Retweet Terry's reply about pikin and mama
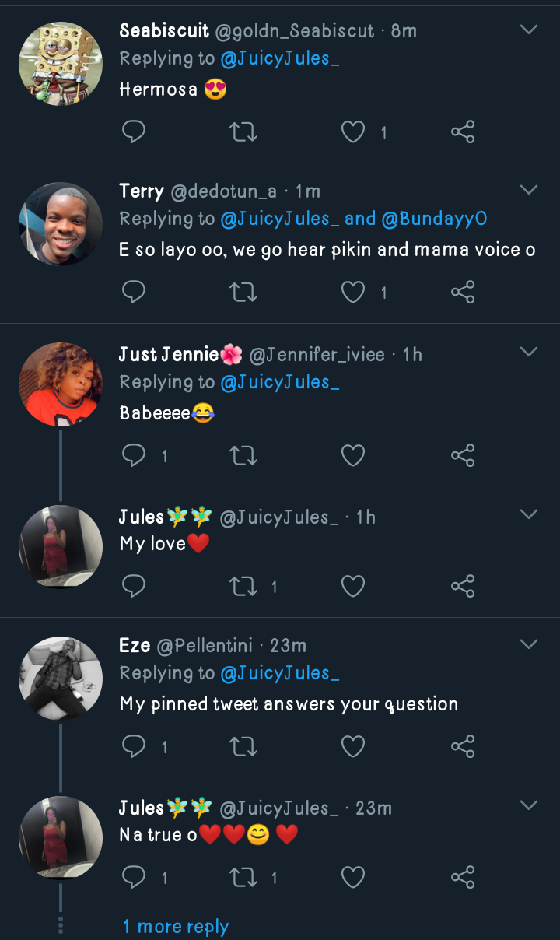 [x=244, y=292]
